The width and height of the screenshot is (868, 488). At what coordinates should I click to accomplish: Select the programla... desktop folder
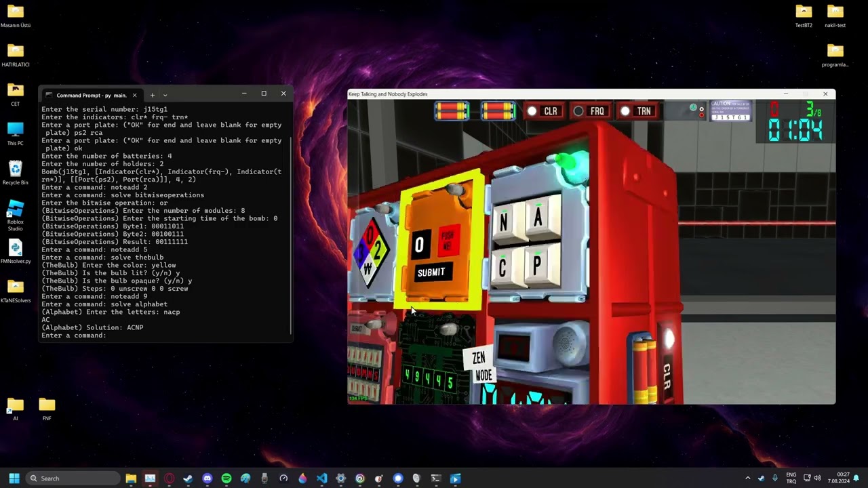point(835,56)
